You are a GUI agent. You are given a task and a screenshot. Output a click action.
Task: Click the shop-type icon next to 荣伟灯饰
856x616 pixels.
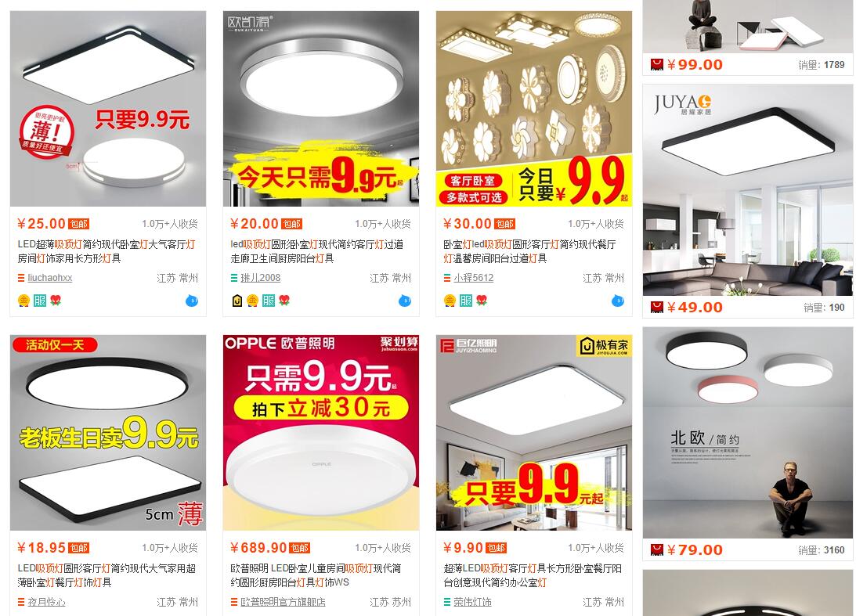446,603
